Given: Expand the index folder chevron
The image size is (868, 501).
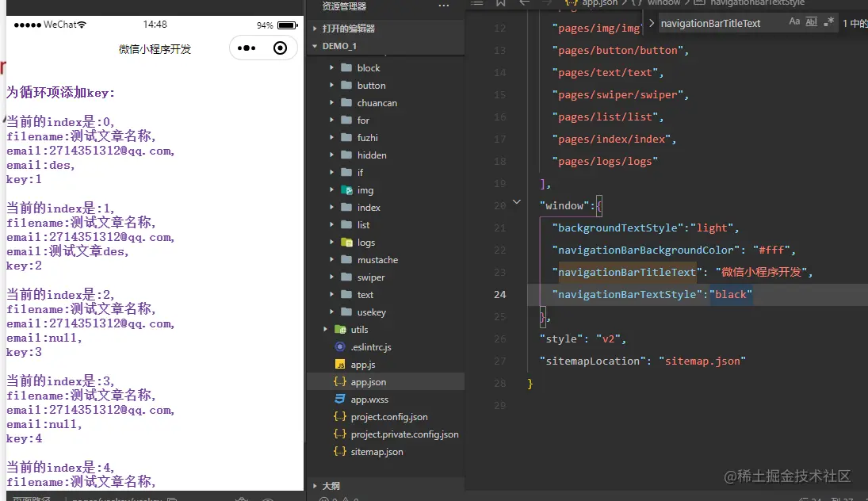Looking at the screenshot, I should tap(331, 207).
